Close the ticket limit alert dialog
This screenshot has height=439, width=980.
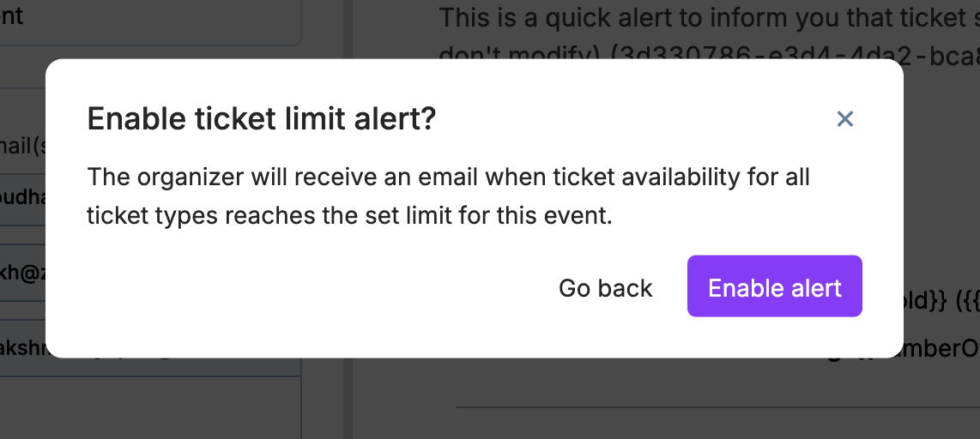pyautogui.click(x=845, y=119)
